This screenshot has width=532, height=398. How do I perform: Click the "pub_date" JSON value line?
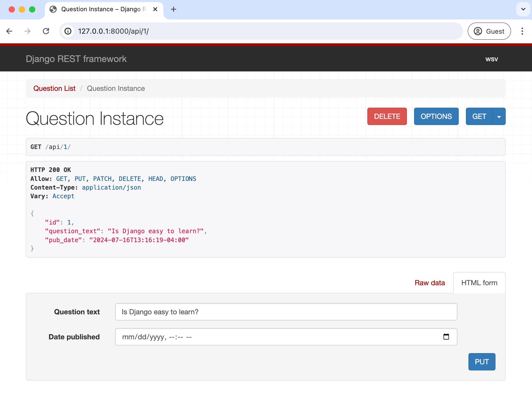tap(117, 240)
